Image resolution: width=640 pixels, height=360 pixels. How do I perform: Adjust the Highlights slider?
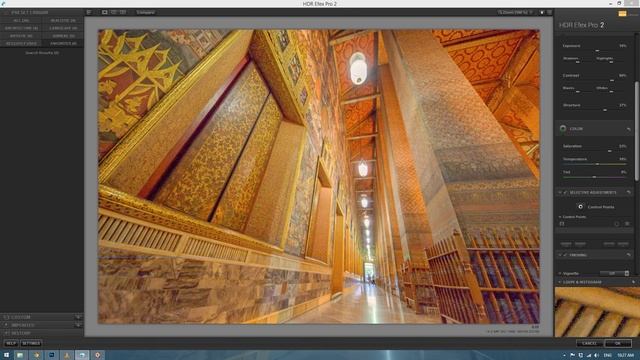point(611,62)
